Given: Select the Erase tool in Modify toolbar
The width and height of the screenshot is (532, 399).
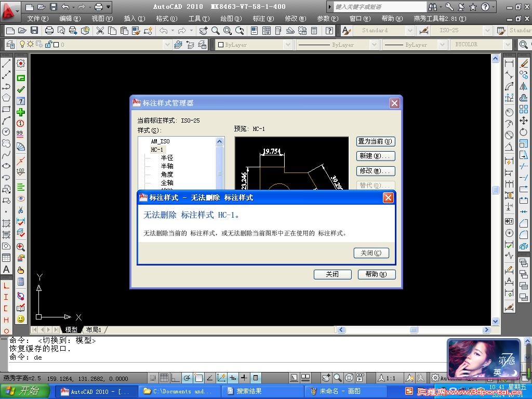Looking at the screenshot, I should [524, 63].
